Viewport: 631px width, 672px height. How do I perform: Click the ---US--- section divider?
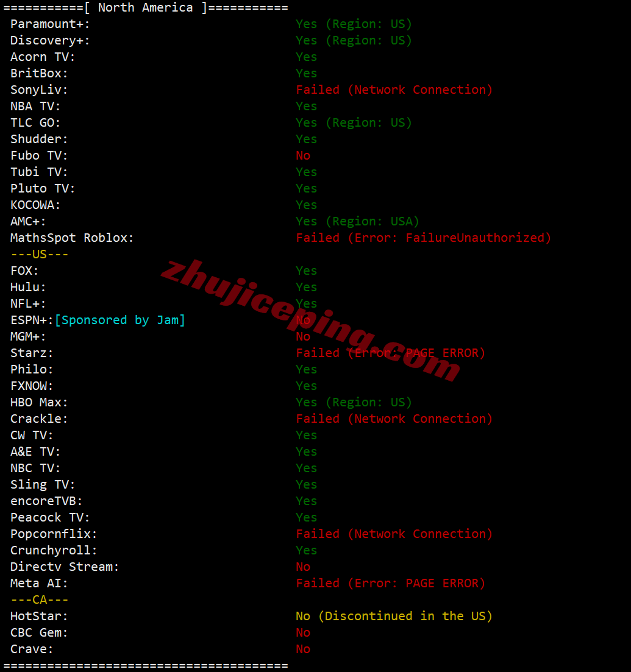40,255
